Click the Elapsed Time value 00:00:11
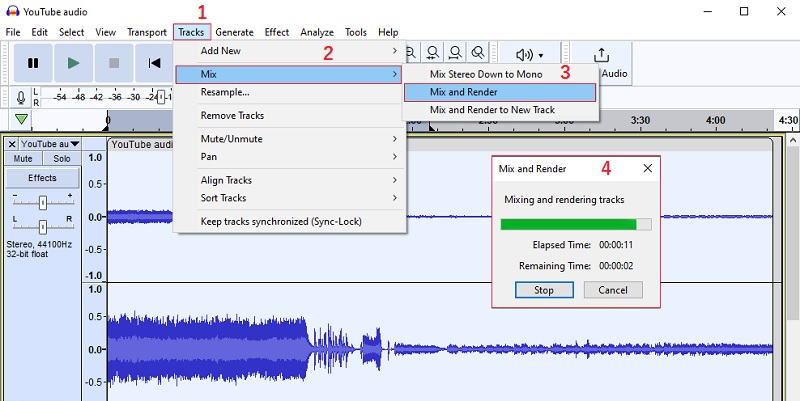The image size is (800, 401). [x=616, y=245]
